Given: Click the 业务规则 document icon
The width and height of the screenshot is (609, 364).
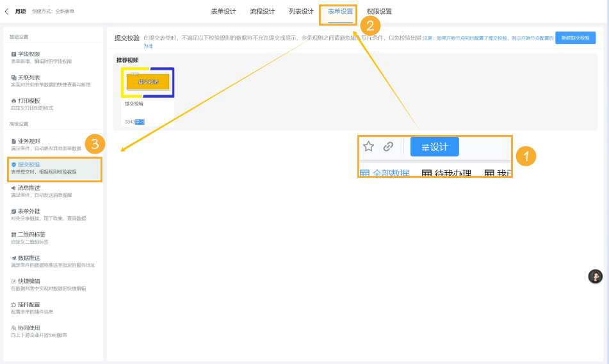Looking at the screenshot, I should 13,141.
